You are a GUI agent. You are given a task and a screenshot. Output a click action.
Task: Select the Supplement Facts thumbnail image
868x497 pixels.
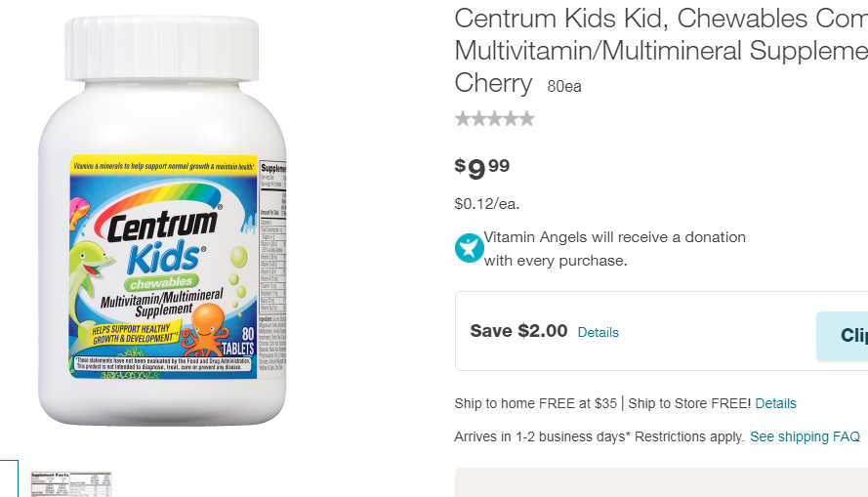(71, 484)
